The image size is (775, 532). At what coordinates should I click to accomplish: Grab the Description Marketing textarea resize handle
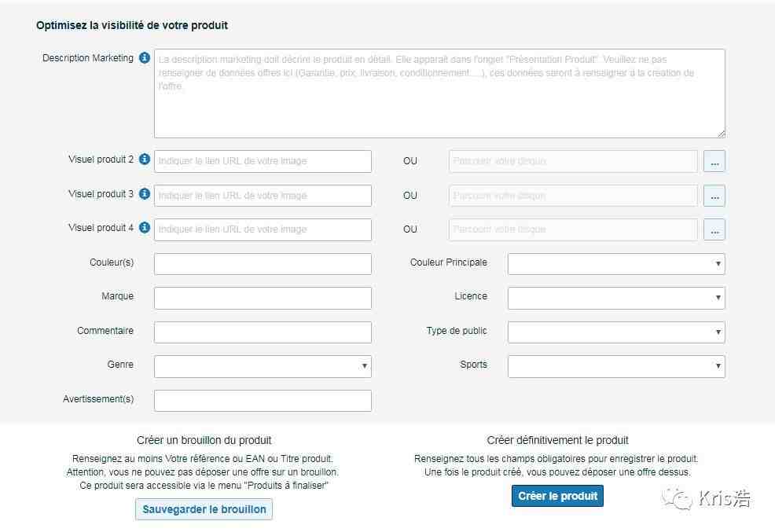point(721,134)
